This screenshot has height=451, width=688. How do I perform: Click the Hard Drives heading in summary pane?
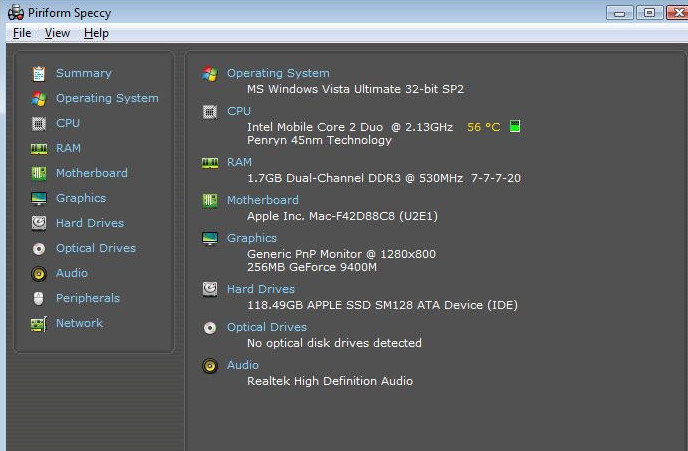coord(261,289)
